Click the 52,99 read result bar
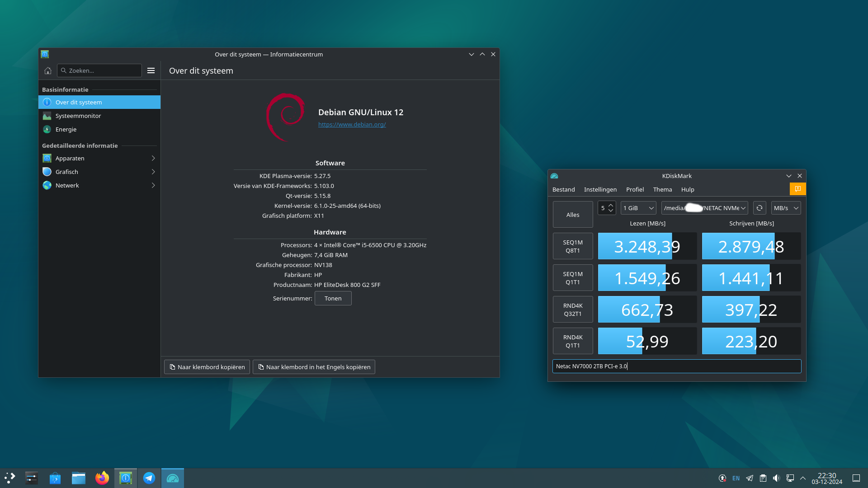The height and width of the screenshot is (488, 868). coord(647,341)
